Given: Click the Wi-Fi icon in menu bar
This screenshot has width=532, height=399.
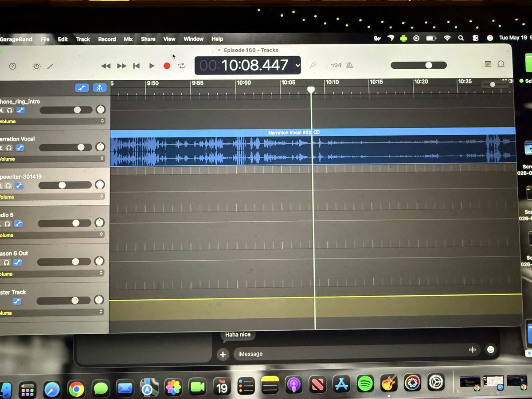Looking at the screenshot, I should click(x=446, y=38).
